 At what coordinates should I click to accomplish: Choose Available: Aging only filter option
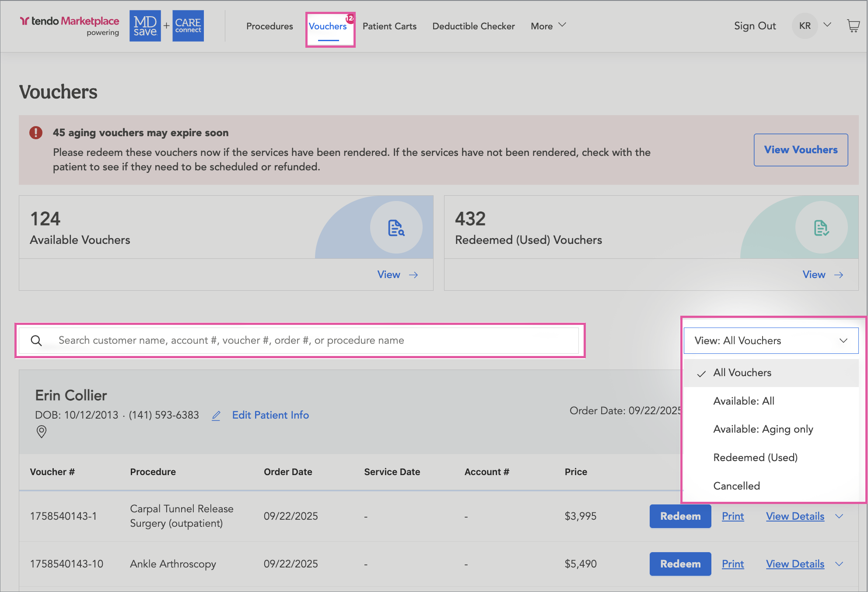click(x=763, y=429)
